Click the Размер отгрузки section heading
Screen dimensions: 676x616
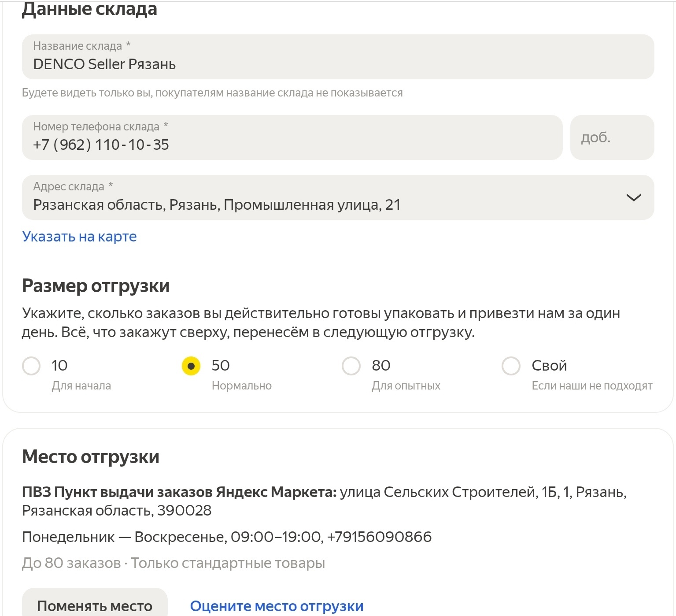(96, 286)
